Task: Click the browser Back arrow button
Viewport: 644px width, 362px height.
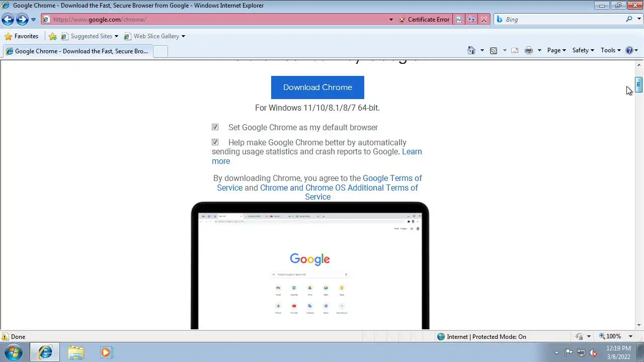Action: click(x=8, y=20)
